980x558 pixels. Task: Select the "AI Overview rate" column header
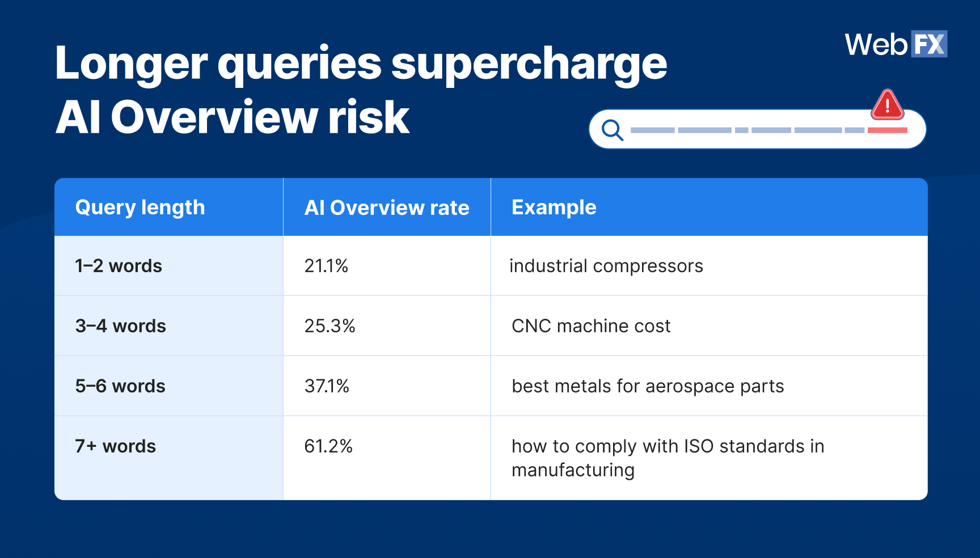pyautogui.click(x=387, y=208)
